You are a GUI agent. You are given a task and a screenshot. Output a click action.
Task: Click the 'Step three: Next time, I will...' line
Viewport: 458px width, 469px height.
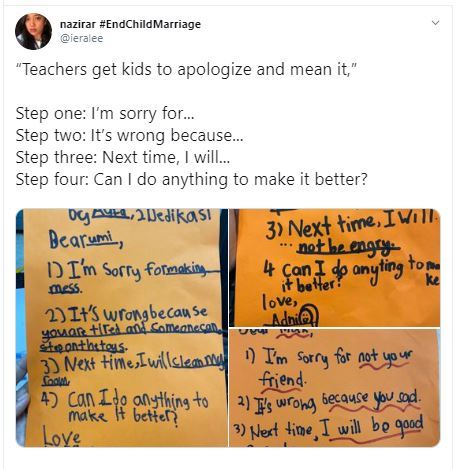coord(123,157)
